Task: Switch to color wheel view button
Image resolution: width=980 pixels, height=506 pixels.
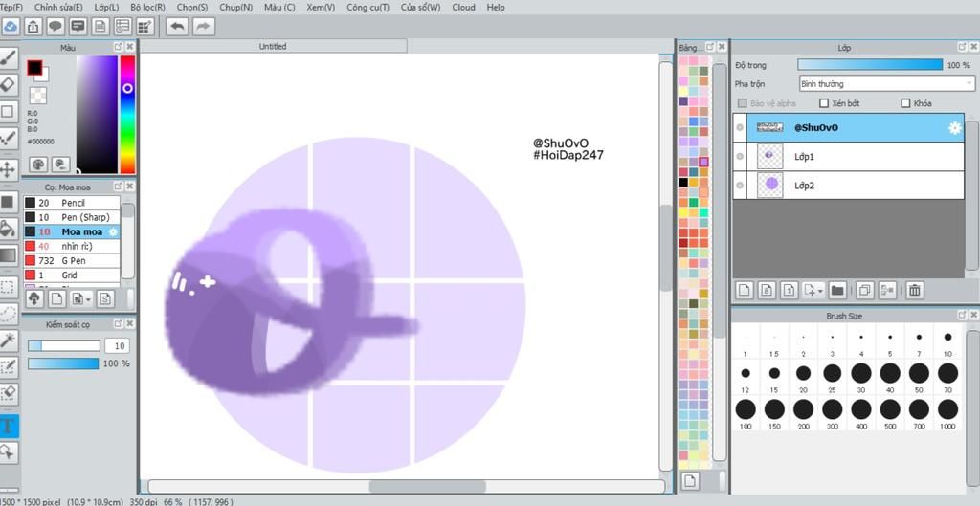Action: (38, 165)
